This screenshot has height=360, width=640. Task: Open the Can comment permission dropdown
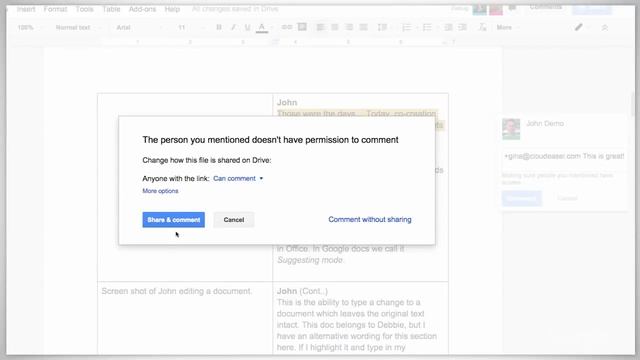point(238,178)
